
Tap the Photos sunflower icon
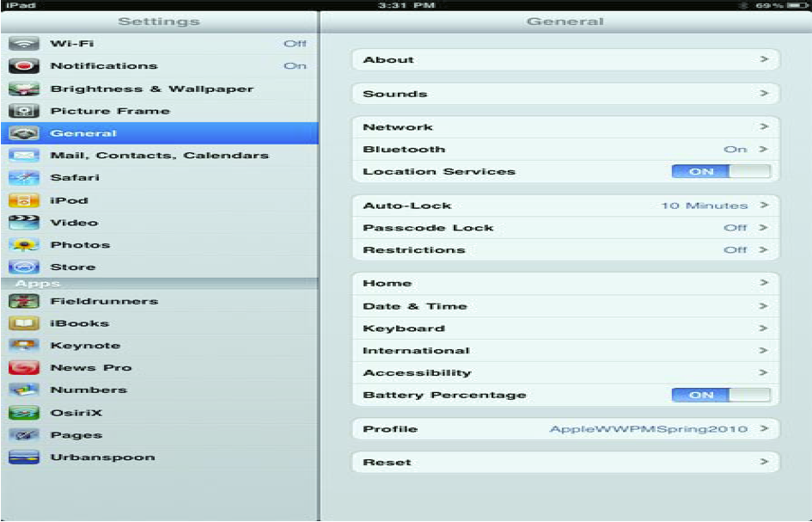24,245
